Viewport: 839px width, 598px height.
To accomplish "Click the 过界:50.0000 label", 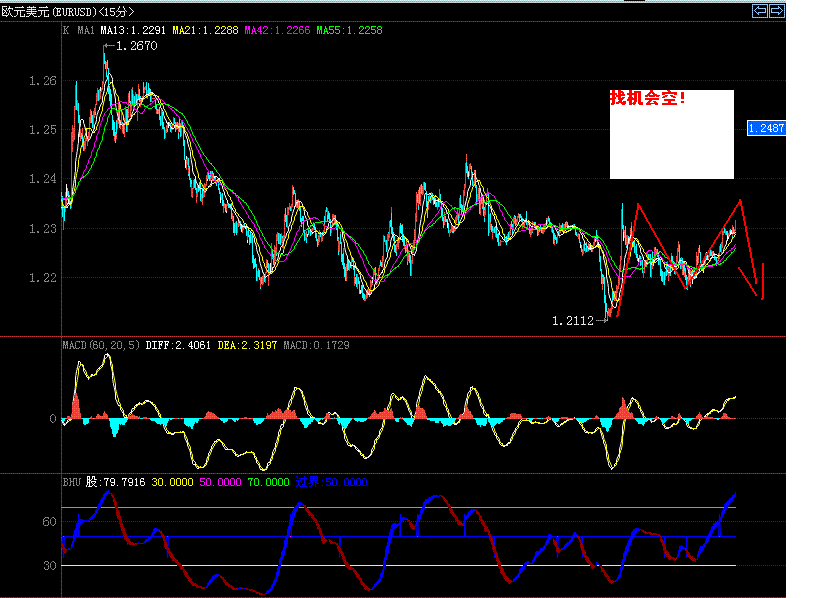I will click(x=332, y=482).
